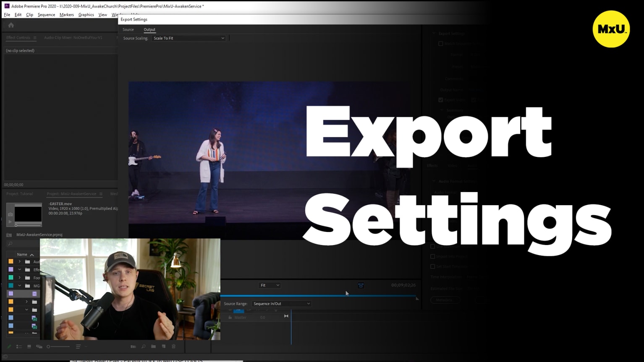644x362 pixels.
Task: Open the Sequence menu
Action: (46, 15)
